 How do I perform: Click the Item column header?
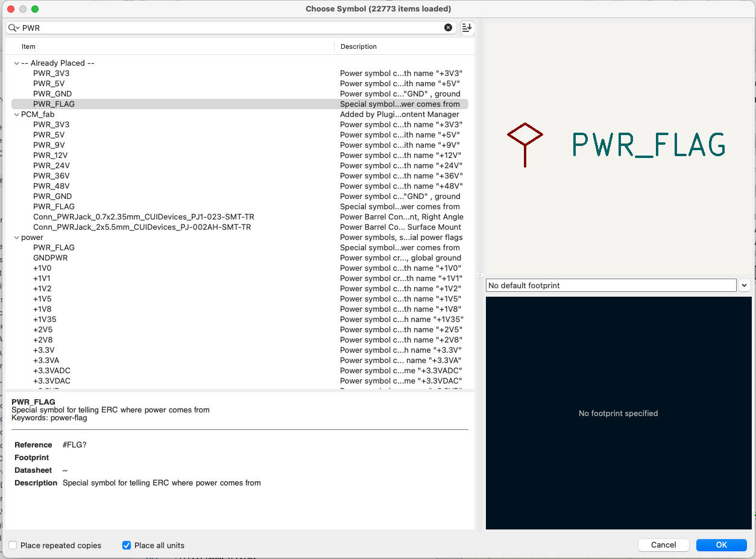tap(28, 46)
